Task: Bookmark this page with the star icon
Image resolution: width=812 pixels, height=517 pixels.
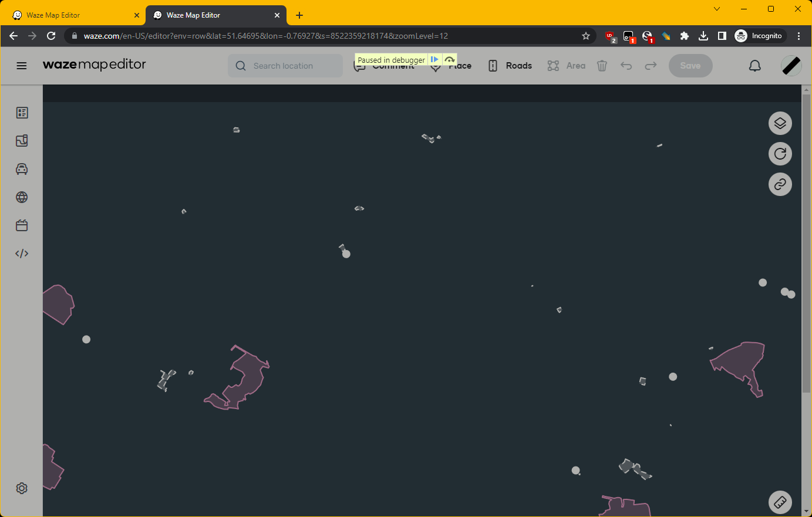Action: (x=585, y=36)
